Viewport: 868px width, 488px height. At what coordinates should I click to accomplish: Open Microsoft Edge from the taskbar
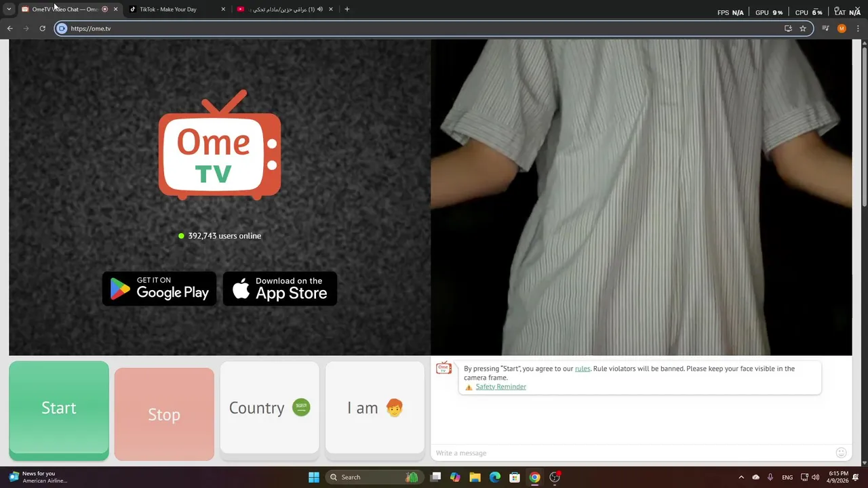pyautogui.click(x=495, y=477)
